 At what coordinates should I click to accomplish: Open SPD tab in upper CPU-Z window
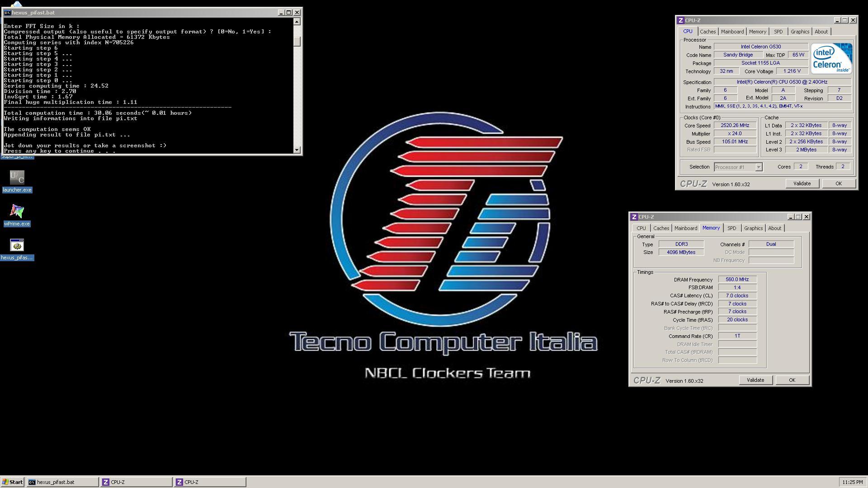[x=778, y=32]
